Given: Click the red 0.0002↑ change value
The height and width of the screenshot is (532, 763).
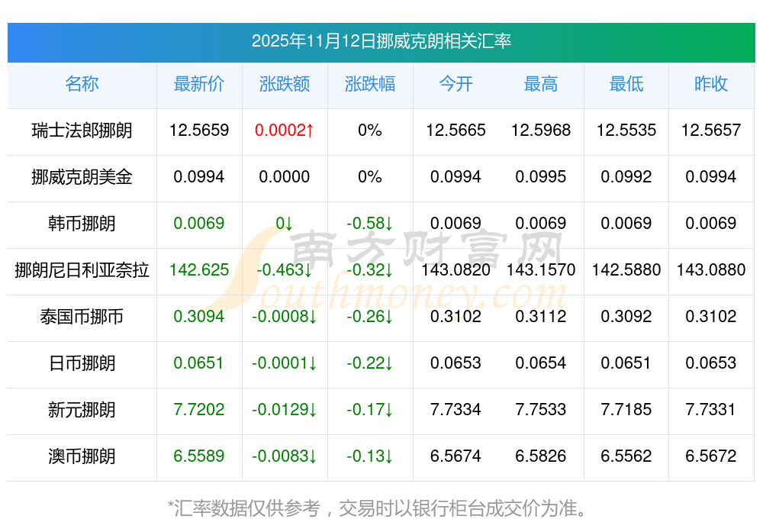Looking at the screenshot, I should pyautogui.click(x=284, y=131).
